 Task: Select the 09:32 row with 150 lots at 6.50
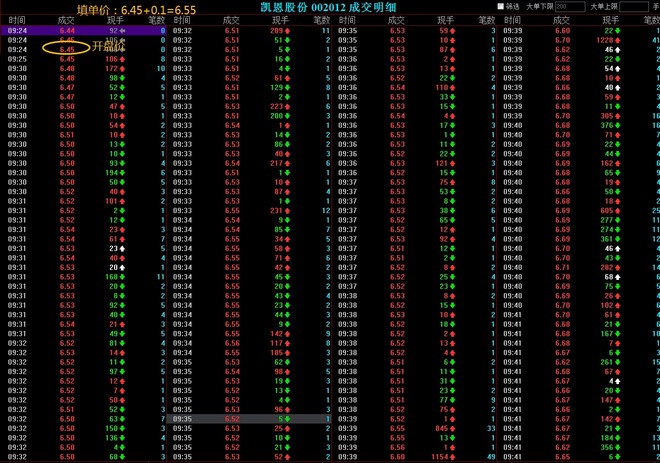pyautogui.click(x=83, y=428)
